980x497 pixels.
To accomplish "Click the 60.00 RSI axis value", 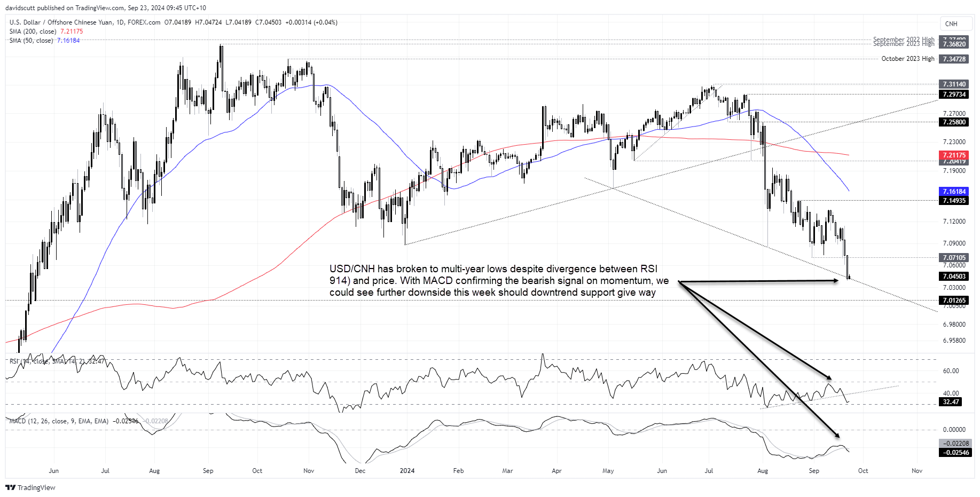I will pyautogui.click(x=951, y=371).
